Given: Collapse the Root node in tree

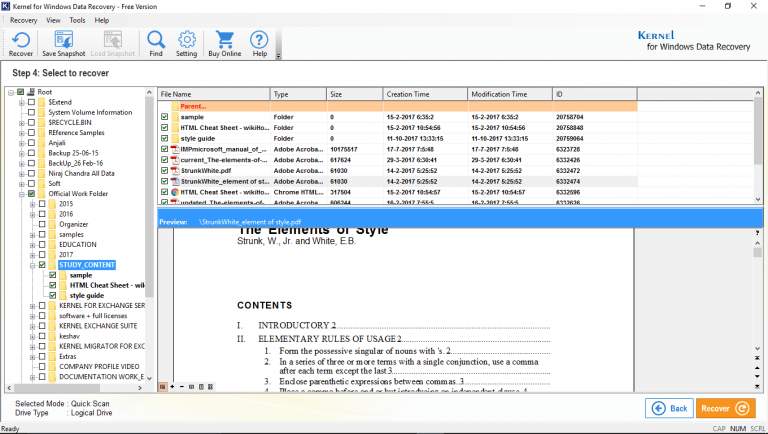Looking at the screenshot, I should [11, 93].
